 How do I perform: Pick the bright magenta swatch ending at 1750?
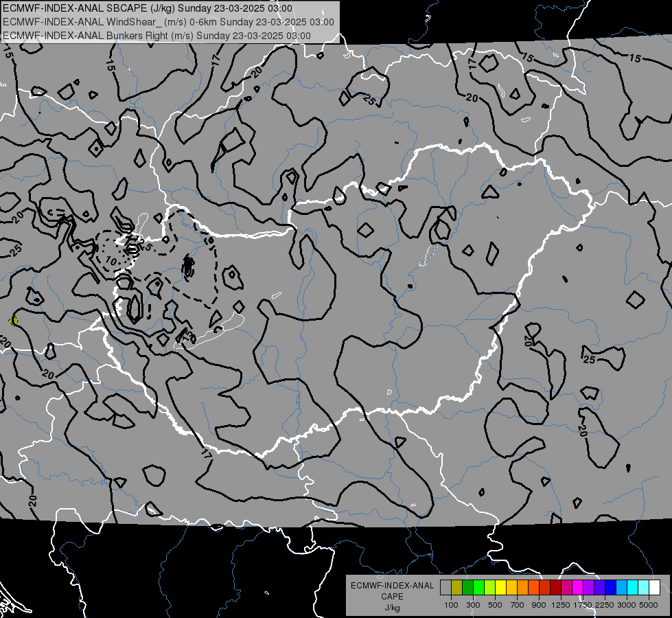pos(578,588)
